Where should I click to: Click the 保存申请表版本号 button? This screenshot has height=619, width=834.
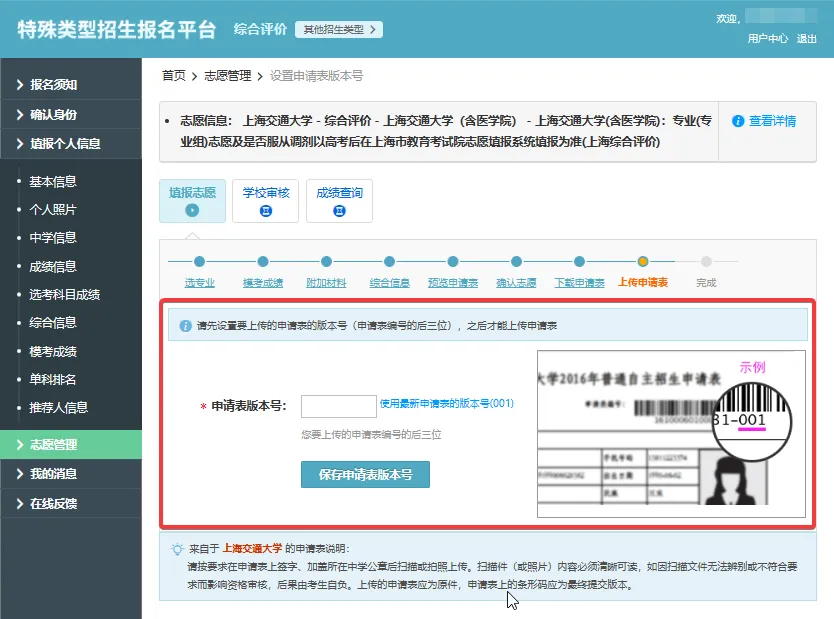point(365,474)
